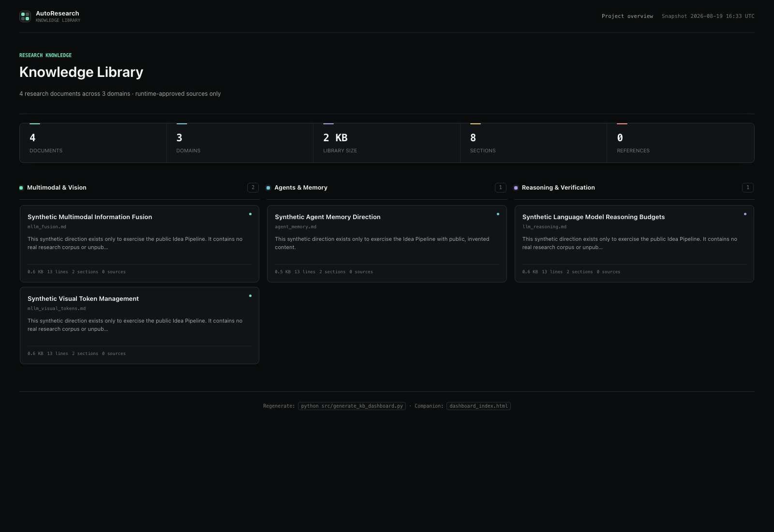Click the python src/generate_kb_dashboard.py command
Image resolution: width=774 pixels, height=532 pixels.
[352, 406]
